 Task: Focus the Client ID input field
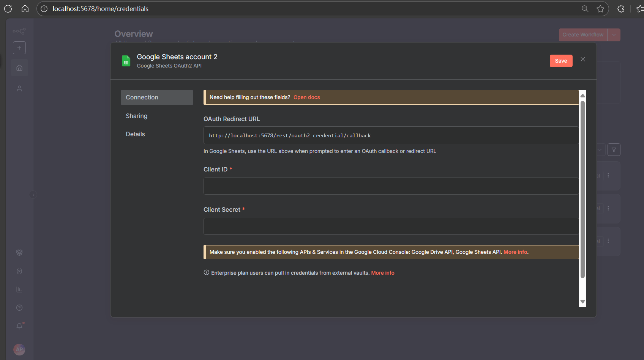[x=391, y=186]
